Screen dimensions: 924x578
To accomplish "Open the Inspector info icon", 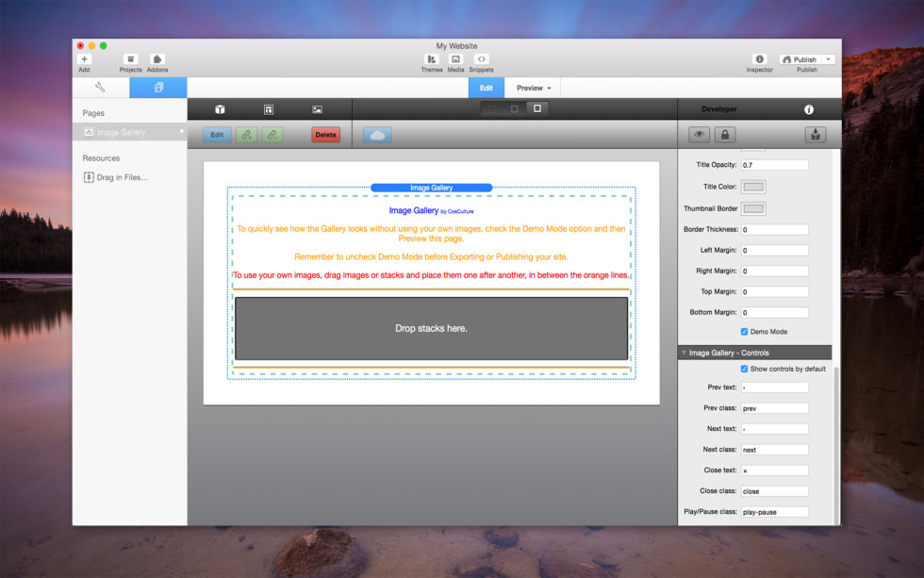I will [760, 58].
